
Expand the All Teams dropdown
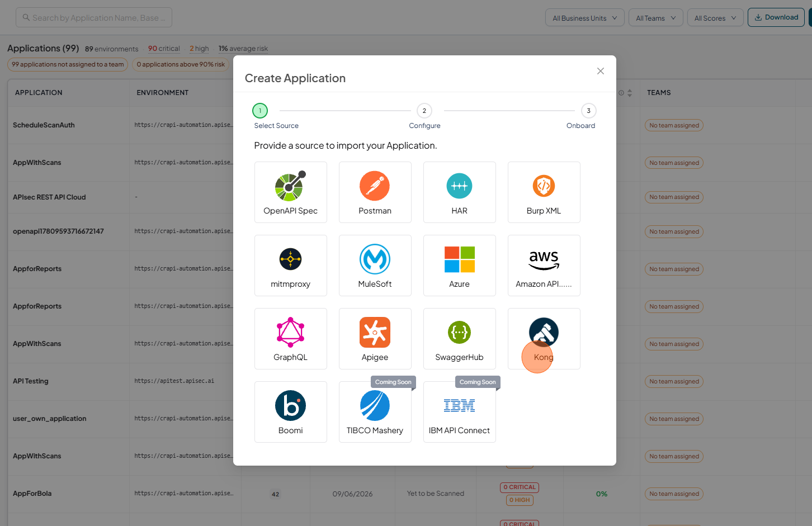[655, 18]
